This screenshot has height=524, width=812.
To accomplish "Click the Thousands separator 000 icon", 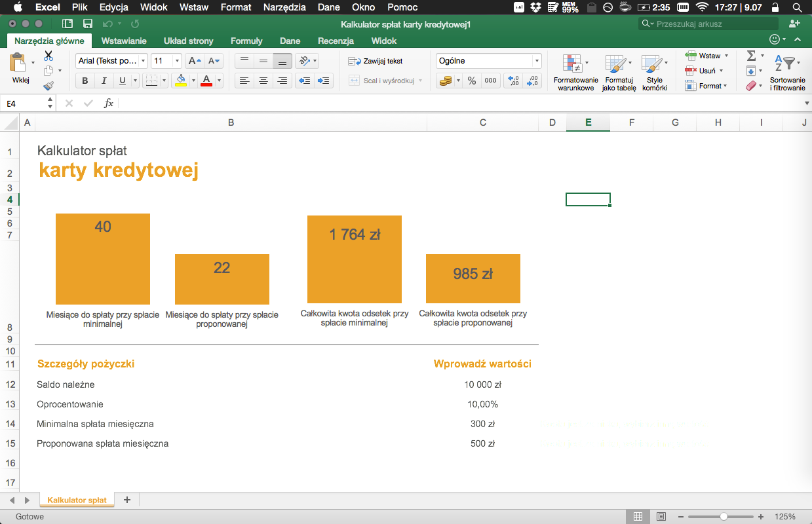I will (x=490, y=81).
